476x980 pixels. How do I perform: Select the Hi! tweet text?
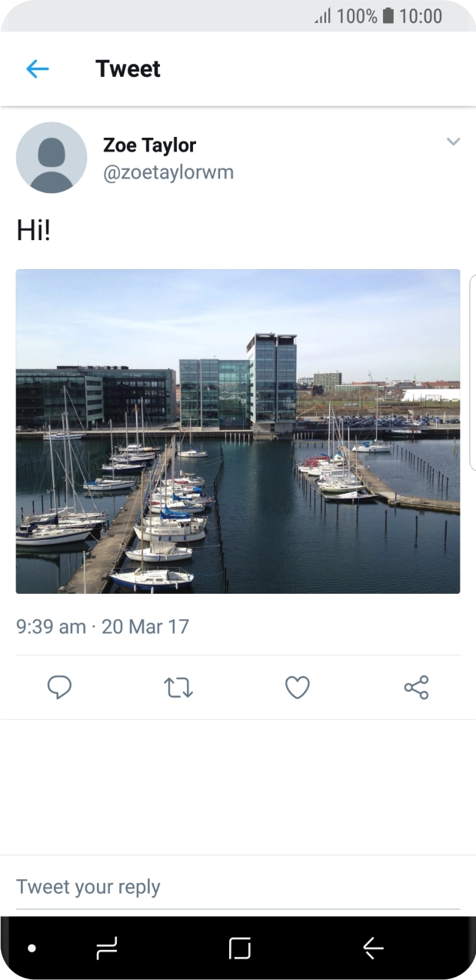(x=33, y=230)
